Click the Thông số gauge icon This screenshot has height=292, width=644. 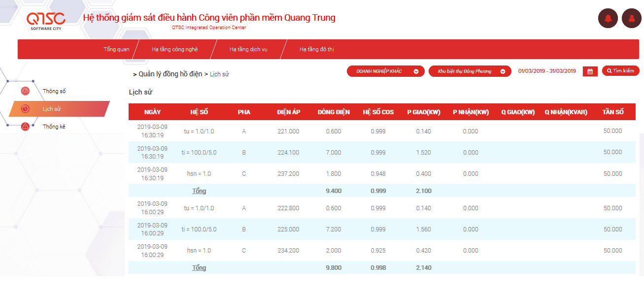click(26, 91)
